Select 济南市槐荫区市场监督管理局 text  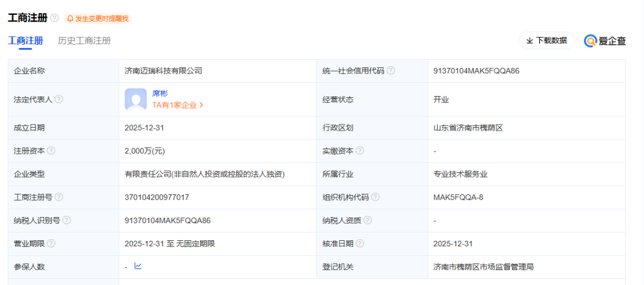pyautogui.click(x=484, y=267)
